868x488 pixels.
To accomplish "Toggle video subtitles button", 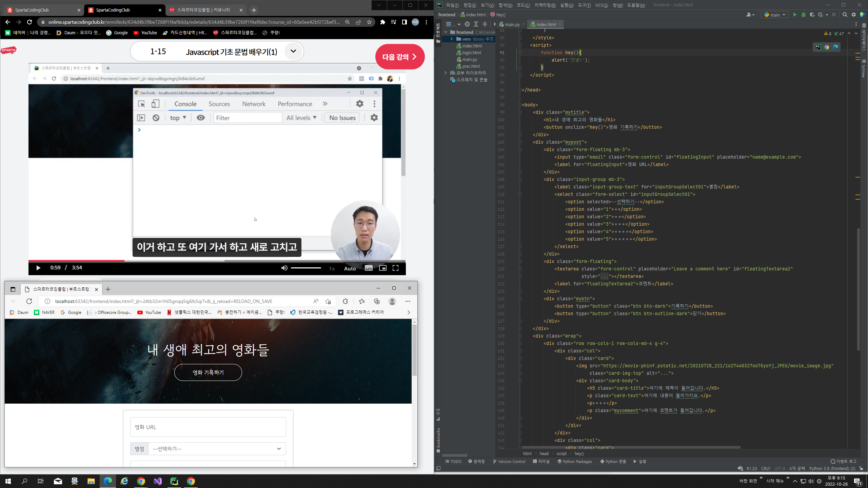I will tap(369, 268).
